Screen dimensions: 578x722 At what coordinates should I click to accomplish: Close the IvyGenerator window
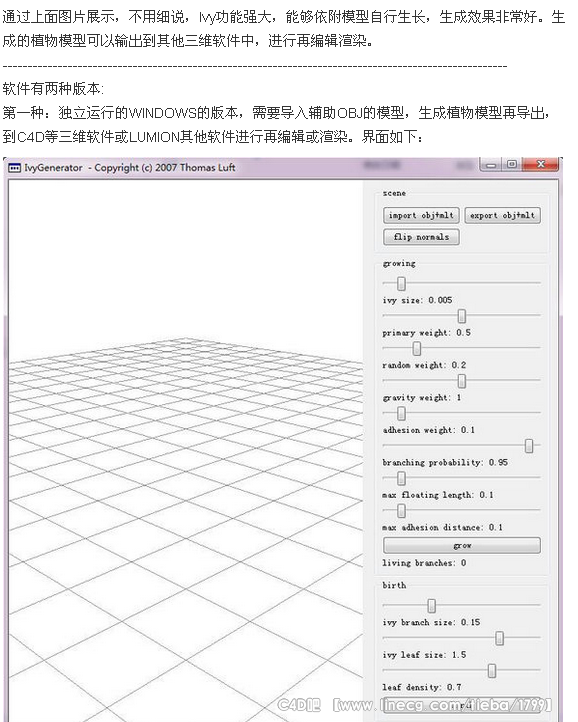[541, 164]
